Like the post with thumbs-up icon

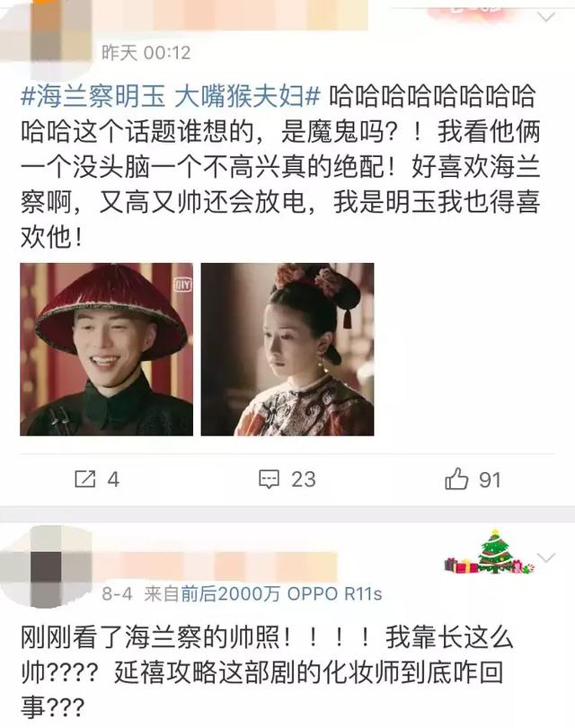pos(456,478)
